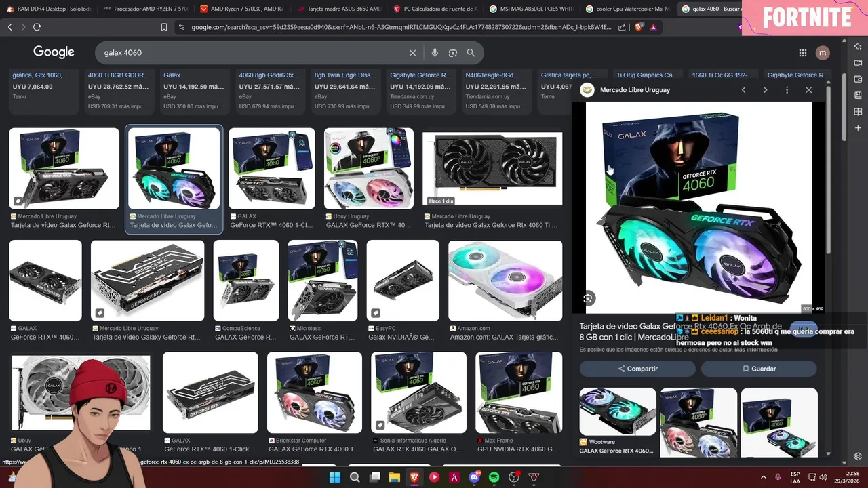Screen dimensions: 868x488
Task: Open sidebar settings gear
Action: (x=858, y=456)
